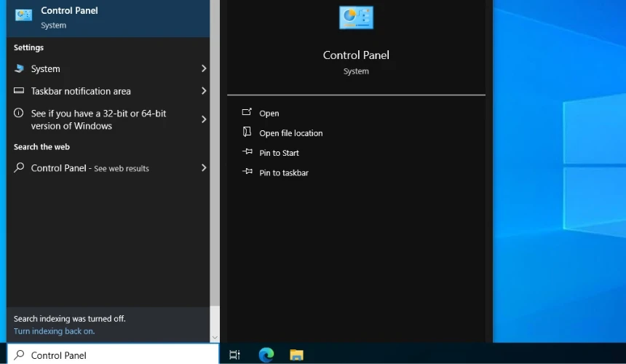Click the System settings monitor icon
Image resolution: width=626 pixels, height=364 pixels.
19,68
